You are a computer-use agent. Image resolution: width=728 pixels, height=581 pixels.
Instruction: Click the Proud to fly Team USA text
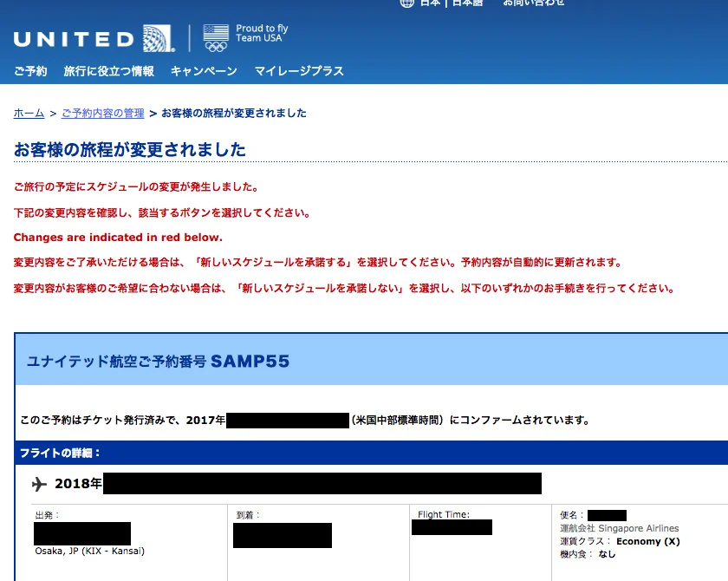pyautogui.click(x=262, y=33)
